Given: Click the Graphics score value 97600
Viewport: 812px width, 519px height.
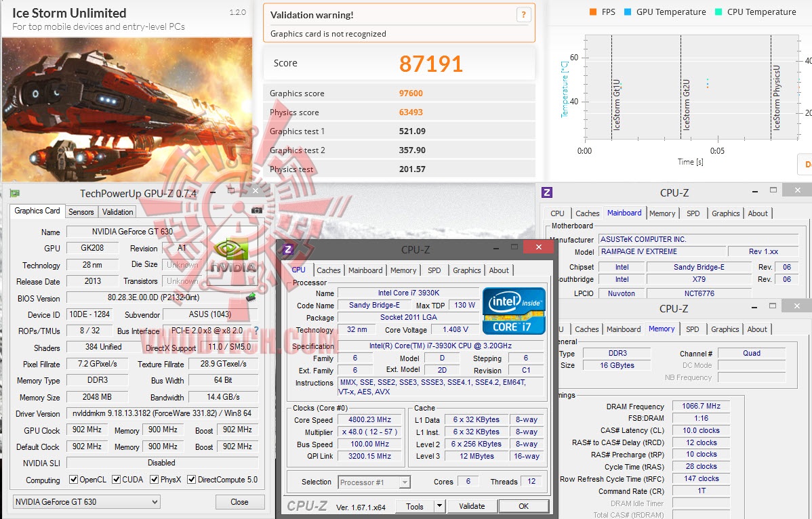Looking at the screenshot, I should tap(411, 93).
